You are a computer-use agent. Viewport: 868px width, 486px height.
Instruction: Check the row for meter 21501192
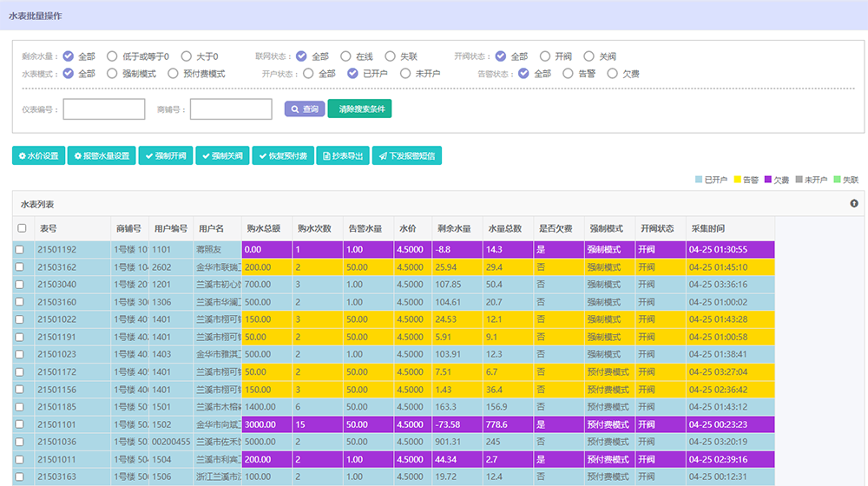pyautogui.click(x=20, y=250)
